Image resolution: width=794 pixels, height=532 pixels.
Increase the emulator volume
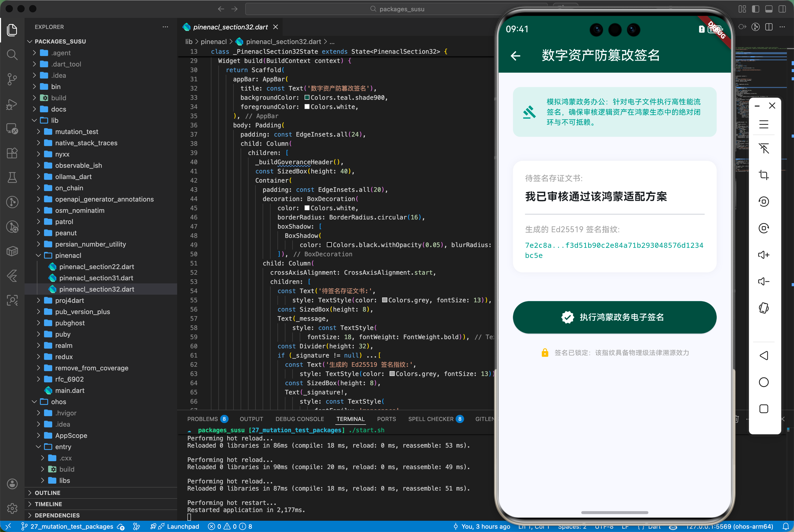point(764,254)
